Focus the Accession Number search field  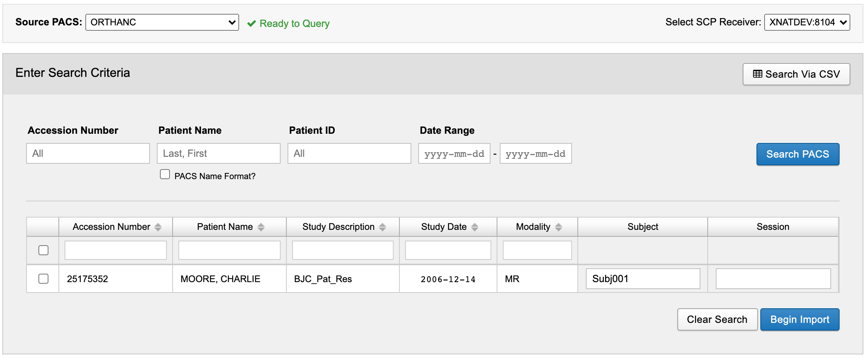tap(88, 153)
